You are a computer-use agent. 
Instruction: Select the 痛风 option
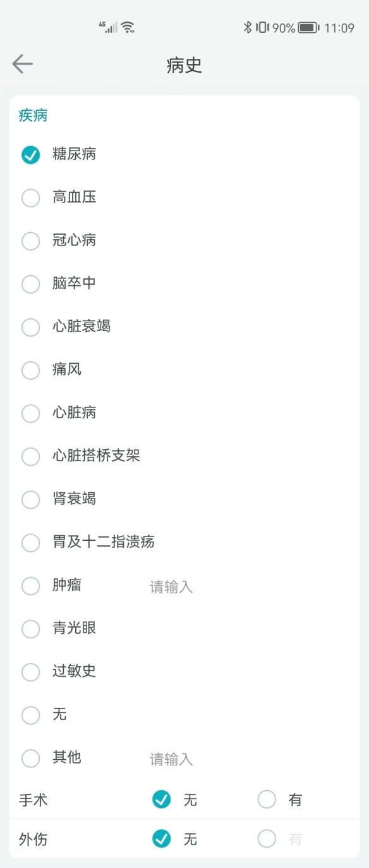[30, 370]
